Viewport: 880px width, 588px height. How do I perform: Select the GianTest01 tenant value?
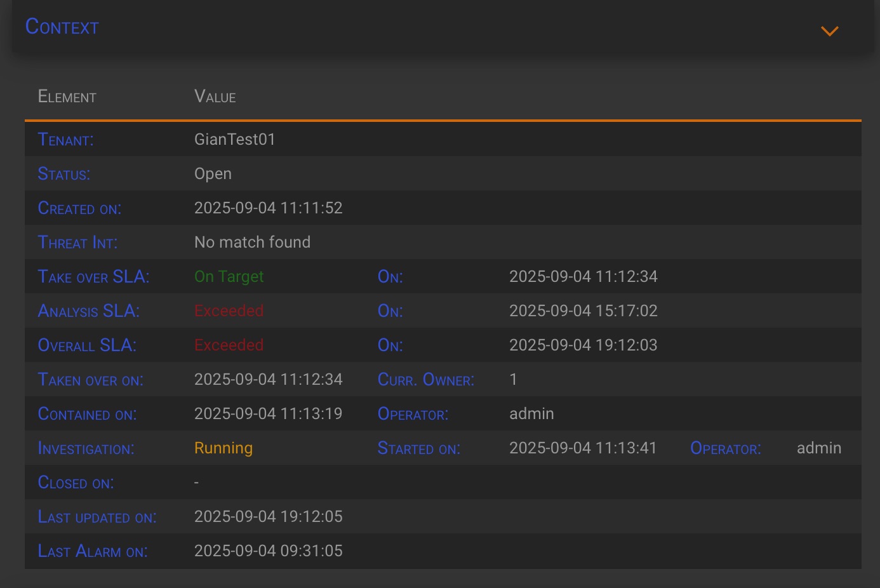coord(235,140)
